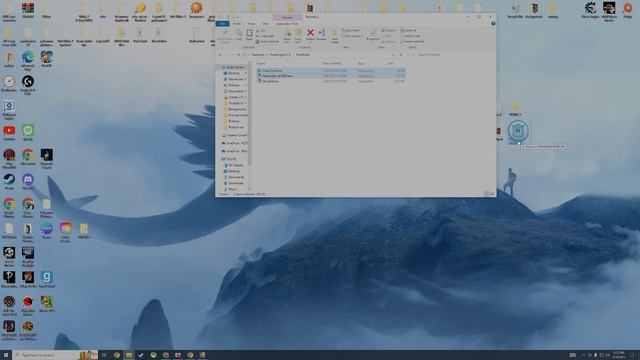Click File Explorer on the taskbar
The height and width of the screenshot is (360, 640).
(x=129, y=355)
